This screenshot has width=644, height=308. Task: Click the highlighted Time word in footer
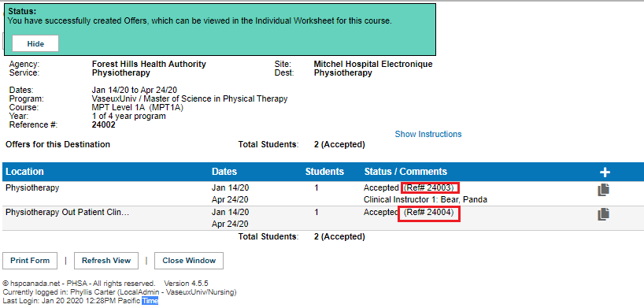(150, 301)
